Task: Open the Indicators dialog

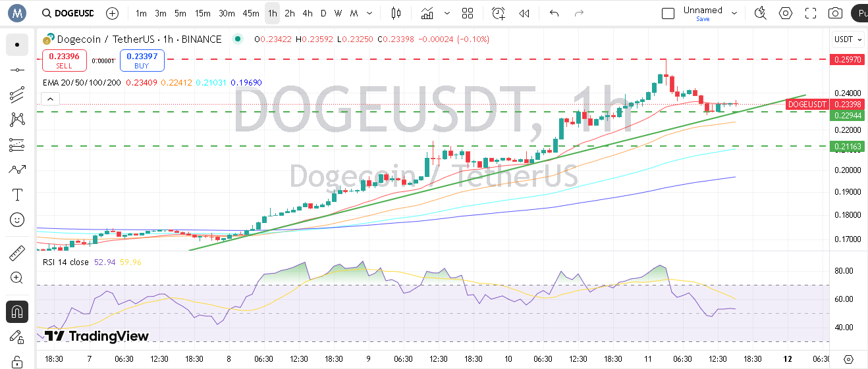Action: pyautogui.click(x=428, y=13)
